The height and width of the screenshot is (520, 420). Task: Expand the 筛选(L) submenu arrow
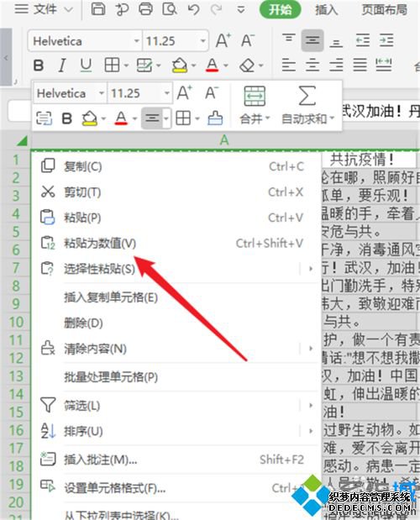(311, 405)
